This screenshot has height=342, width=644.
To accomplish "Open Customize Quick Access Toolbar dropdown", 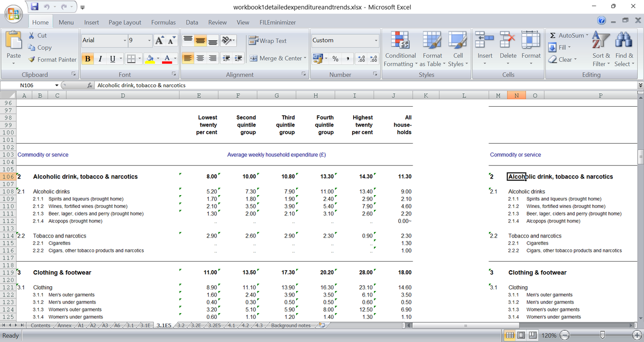I will tap(83, 8).
